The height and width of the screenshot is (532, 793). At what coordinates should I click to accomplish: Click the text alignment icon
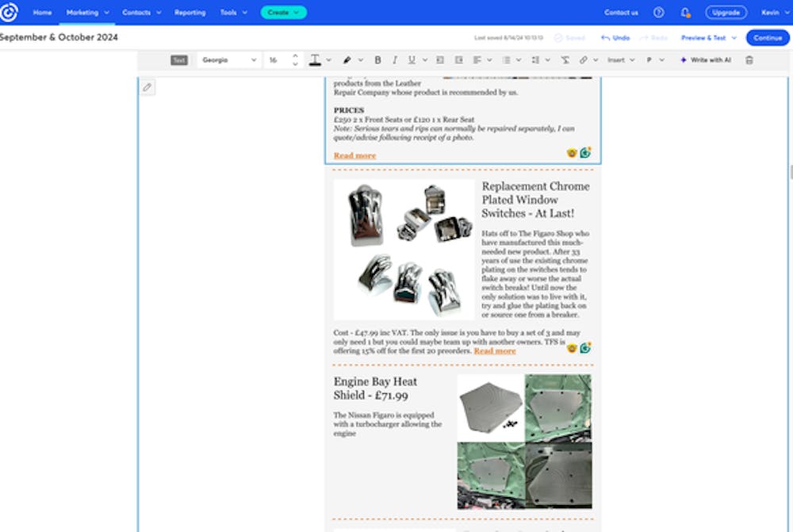477,60
